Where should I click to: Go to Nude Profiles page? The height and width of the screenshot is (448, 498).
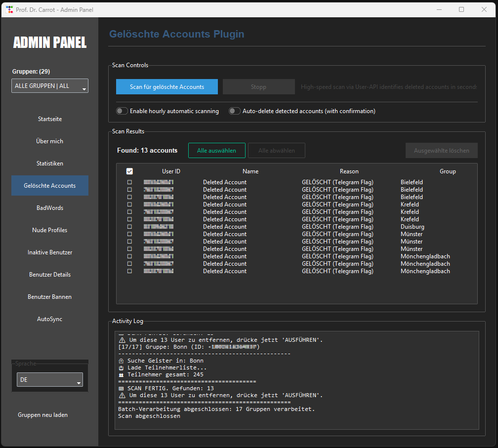[50, 230]
